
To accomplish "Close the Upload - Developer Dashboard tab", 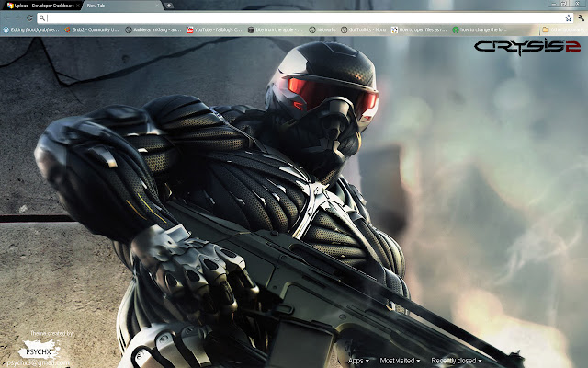I will tap(77, 6).
